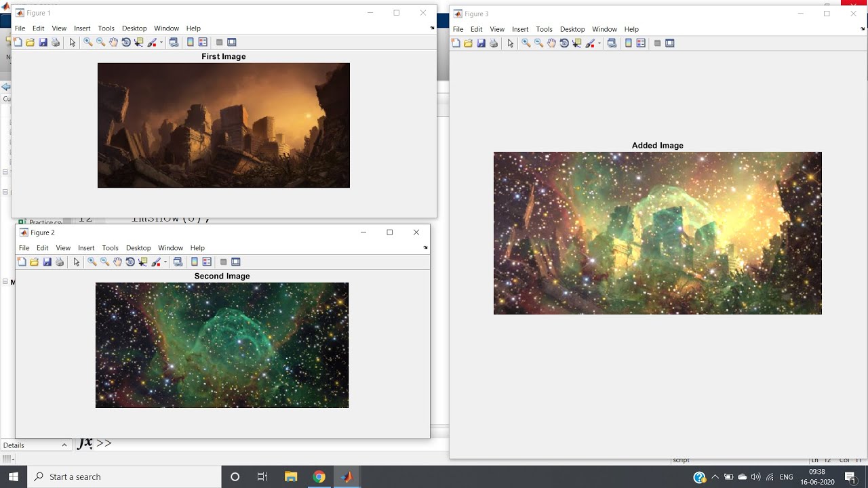Expand the Details panel chevron
The height and width of the screenshot is (488, 868).
click(64, 445)
